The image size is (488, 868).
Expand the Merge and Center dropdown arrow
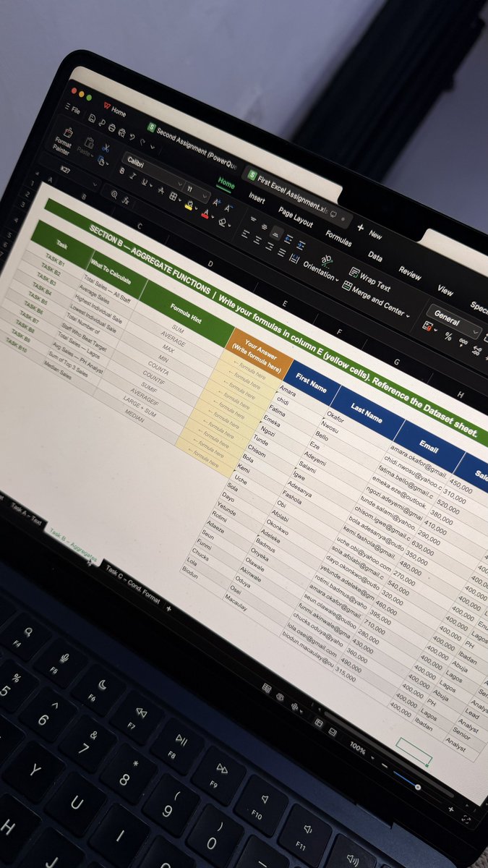409,316
